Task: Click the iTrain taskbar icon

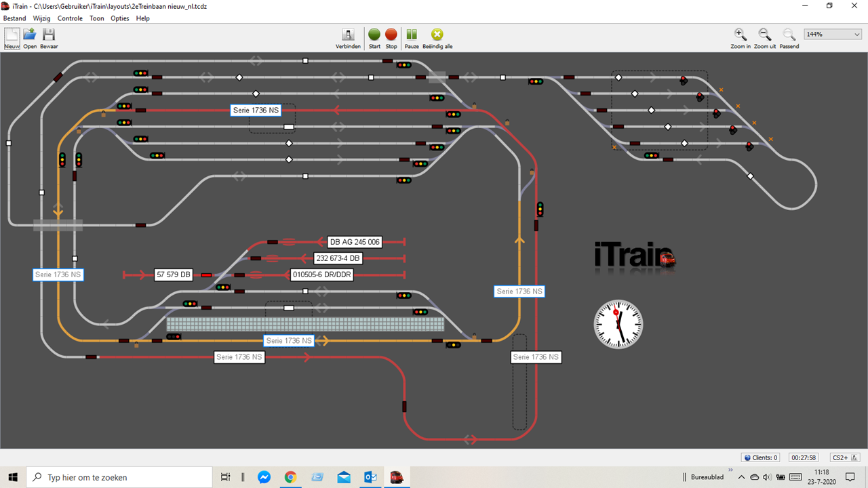Action: (x=397, y=477)
